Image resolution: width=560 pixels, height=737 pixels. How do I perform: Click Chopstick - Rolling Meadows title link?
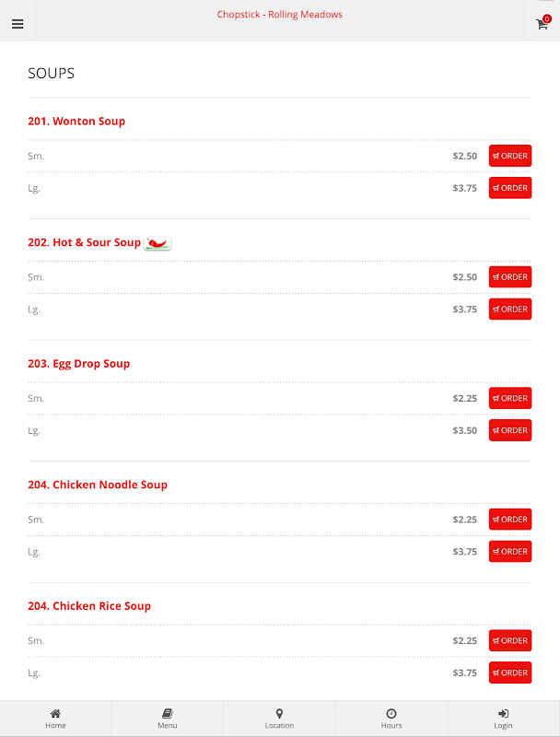click(x=279, y=15)
